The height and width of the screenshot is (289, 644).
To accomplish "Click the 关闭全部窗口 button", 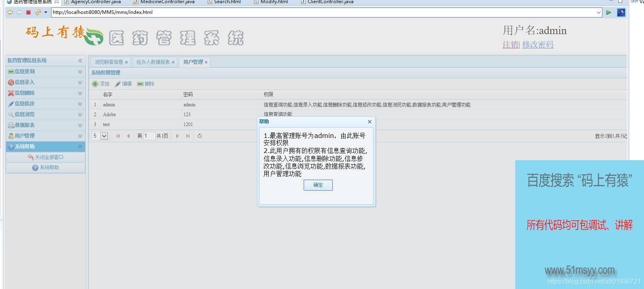I will 46,157.
